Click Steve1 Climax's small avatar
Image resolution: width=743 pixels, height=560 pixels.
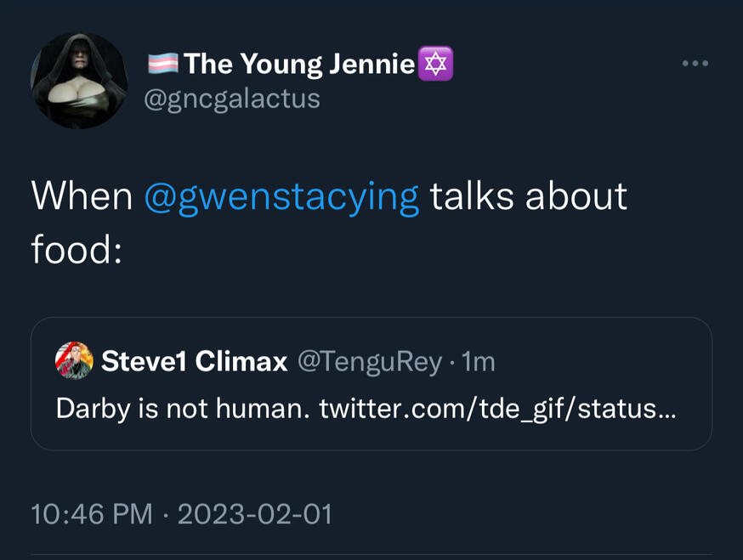74,361
